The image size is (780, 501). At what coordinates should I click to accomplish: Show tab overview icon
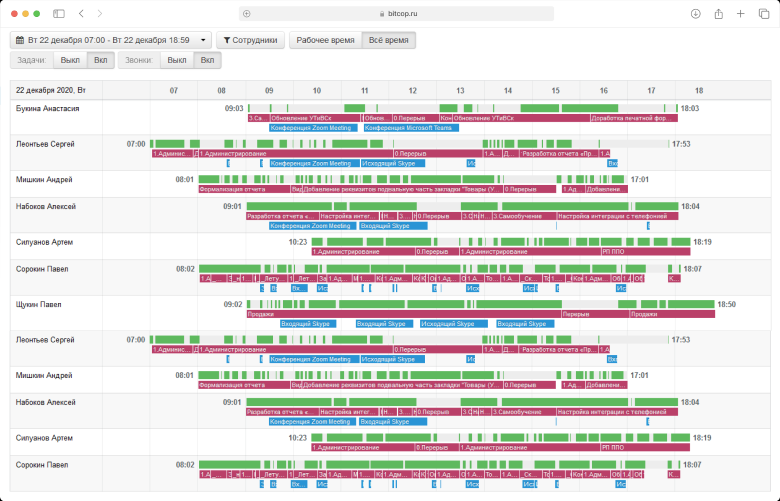point(762,14)
